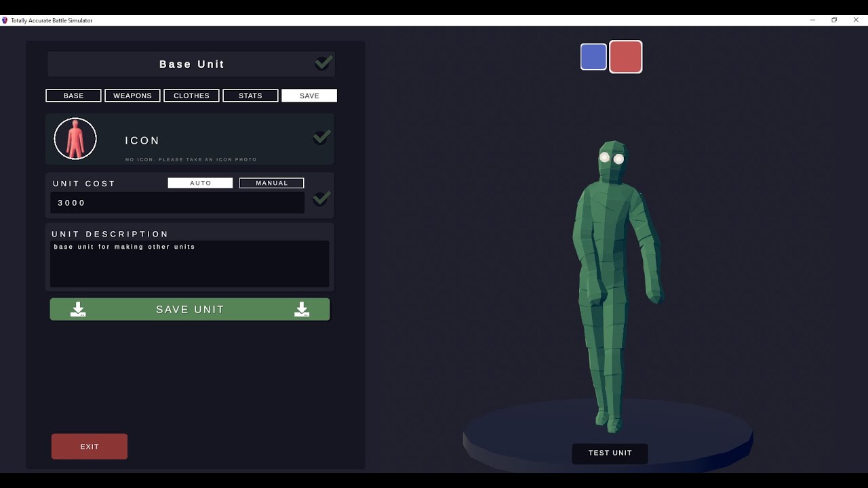Open the CLOTHES tab
Screen dimensions: 868x488
[191, 96]
